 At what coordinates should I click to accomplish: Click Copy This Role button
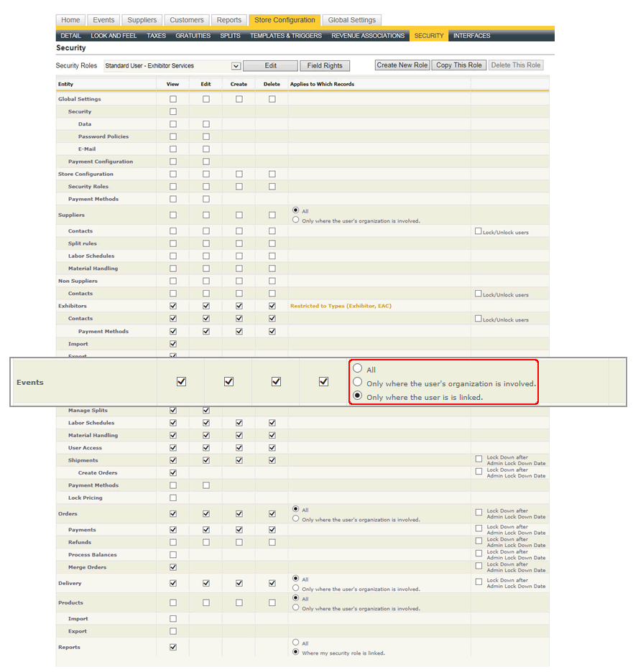click(x=459, y=65)
